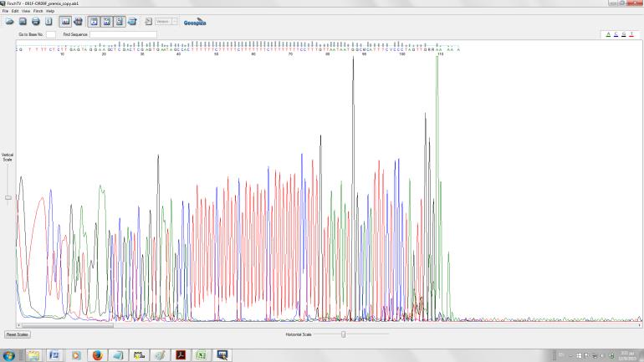Toggle the third display options button
This screenshot has width=644, height=362.
click(x=120, y=22)
